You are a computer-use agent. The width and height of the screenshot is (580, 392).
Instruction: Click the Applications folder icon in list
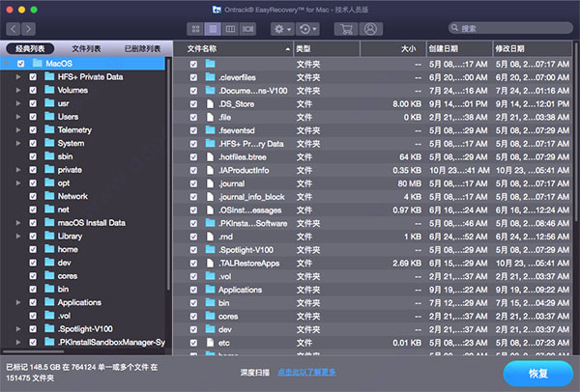point(210,290)
